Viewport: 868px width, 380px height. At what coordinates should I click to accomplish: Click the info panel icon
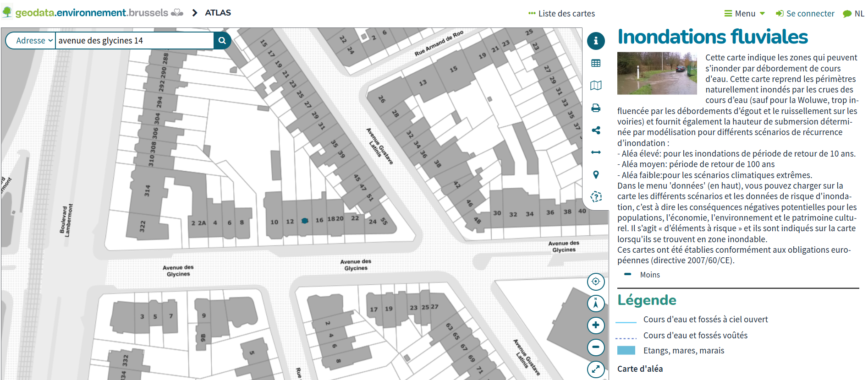[596, 41]
